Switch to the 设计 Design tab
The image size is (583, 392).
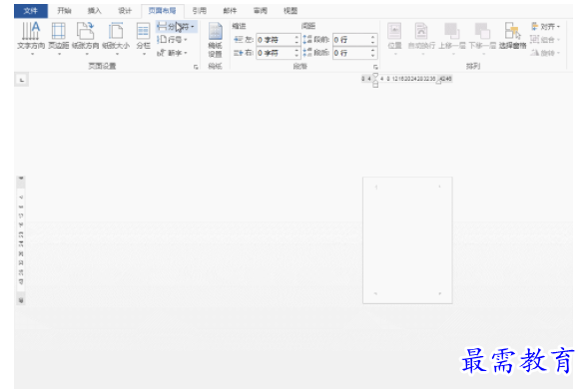tap(125, 11)
